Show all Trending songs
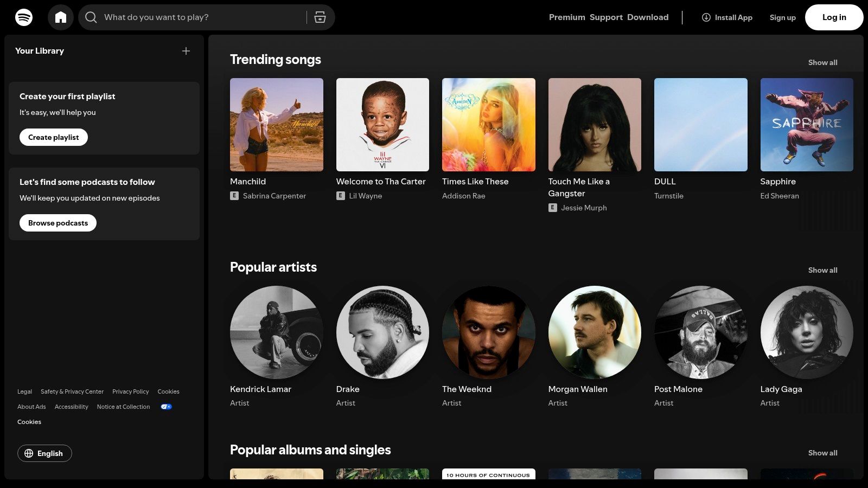 click(x=822, y=62)
